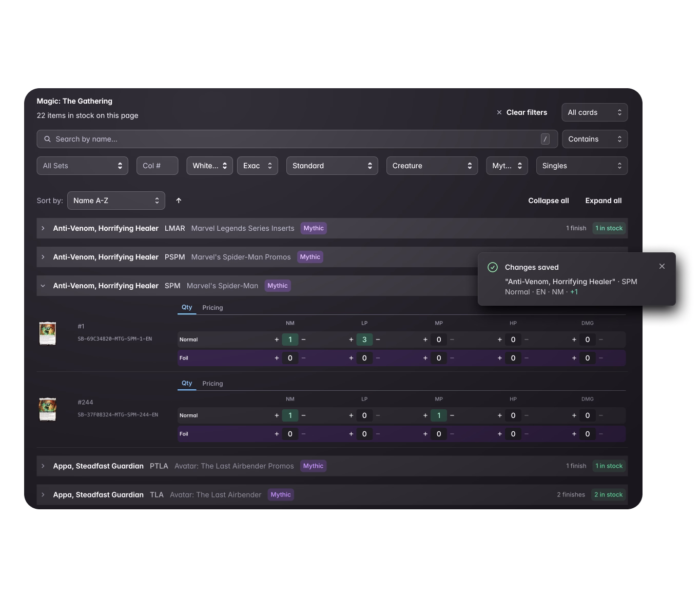Image resolution: width=700 pixels, height=598 pixels.
Task: Decrease card #1 Normal NM quantity
Action: coord(303,340)
